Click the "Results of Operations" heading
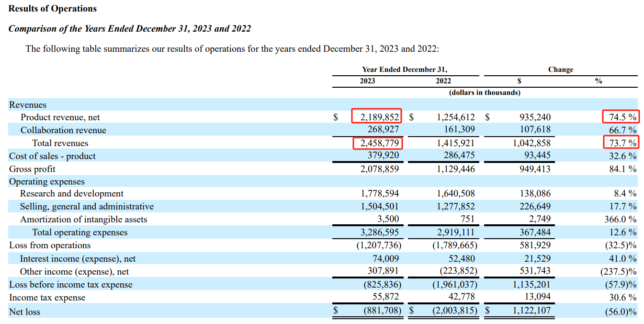 click(53, 9)
